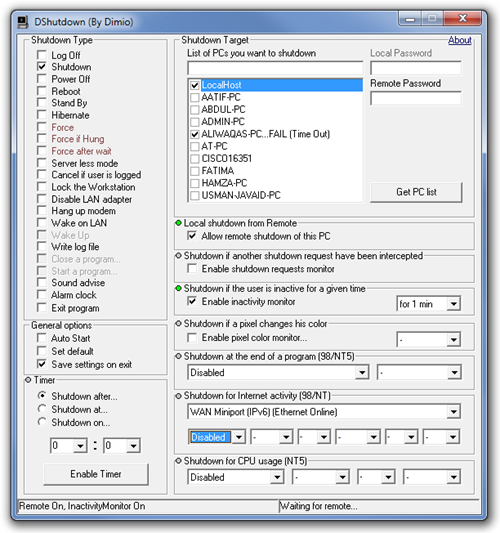Check the Hibernate option

coord(42,115)
